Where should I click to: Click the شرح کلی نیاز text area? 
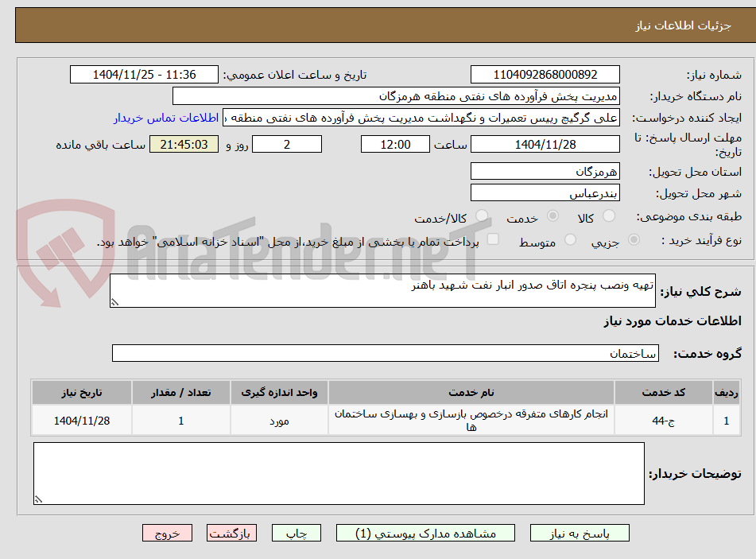pos(382,290)
